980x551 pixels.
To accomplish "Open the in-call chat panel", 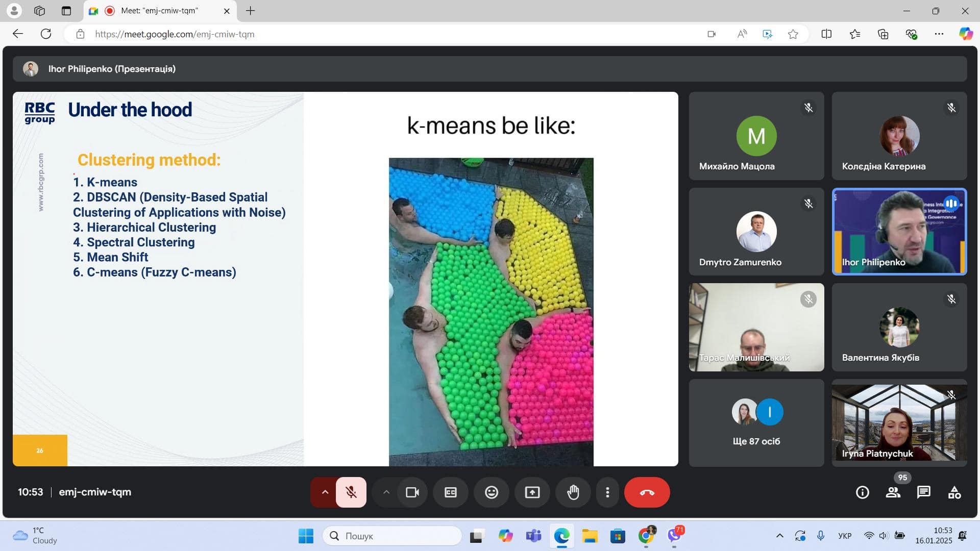I will pos(923,492).
